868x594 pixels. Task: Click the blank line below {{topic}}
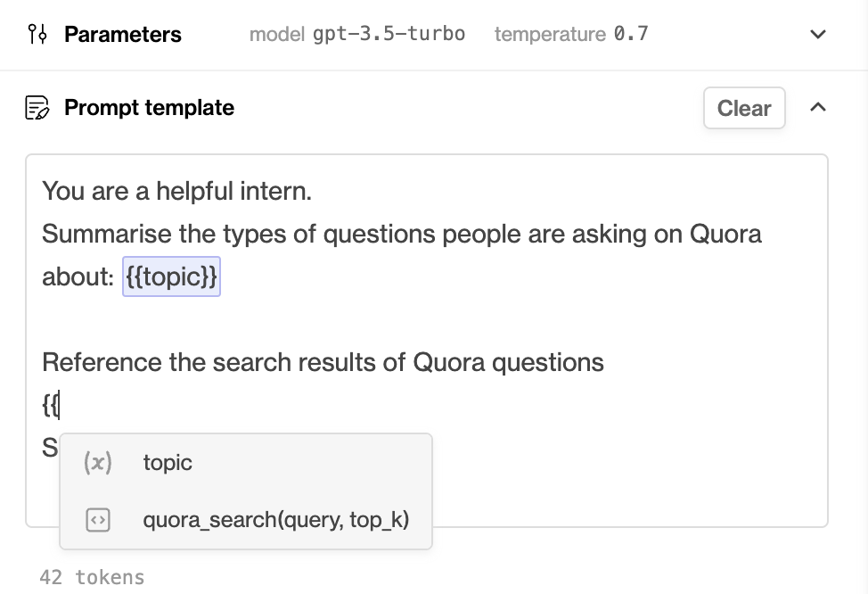pos(426,319)
